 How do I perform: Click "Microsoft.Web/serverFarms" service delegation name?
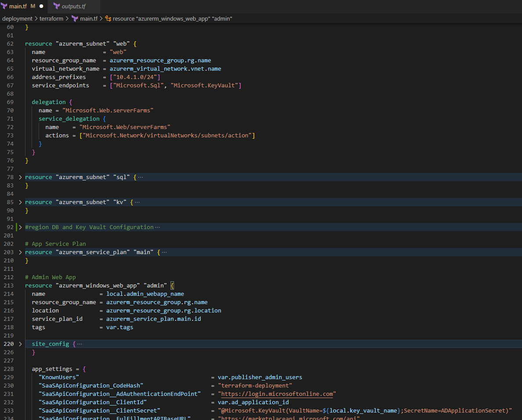(125, 127)
